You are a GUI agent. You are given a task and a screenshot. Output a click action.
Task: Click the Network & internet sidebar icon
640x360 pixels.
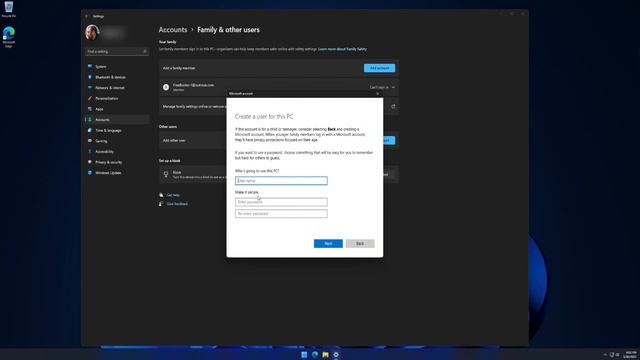point(90,87)
